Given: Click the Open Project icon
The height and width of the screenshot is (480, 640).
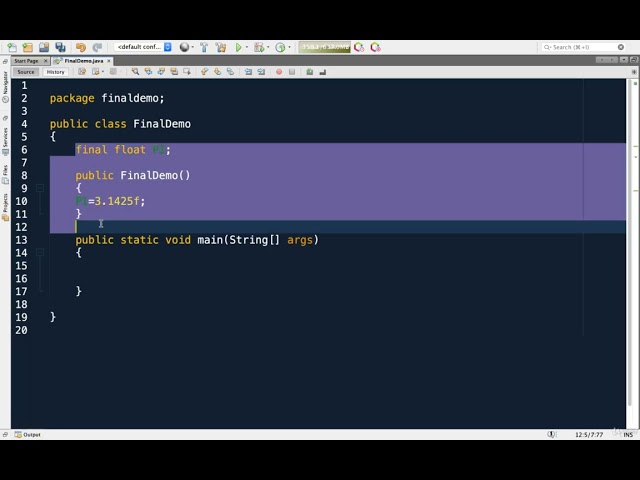Looking at the screenshot, I should click(44, 47).
